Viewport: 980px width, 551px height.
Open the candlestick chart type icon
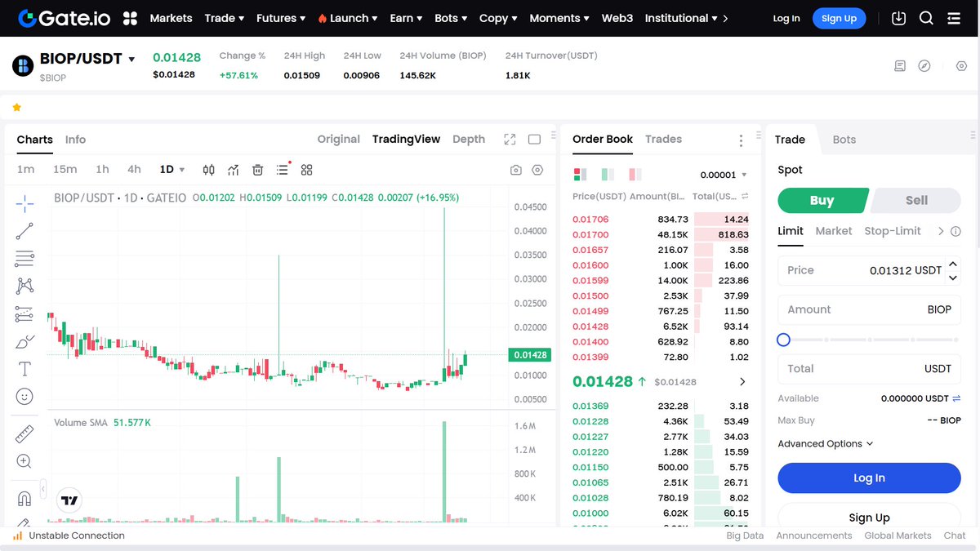(x=208, y=170)
